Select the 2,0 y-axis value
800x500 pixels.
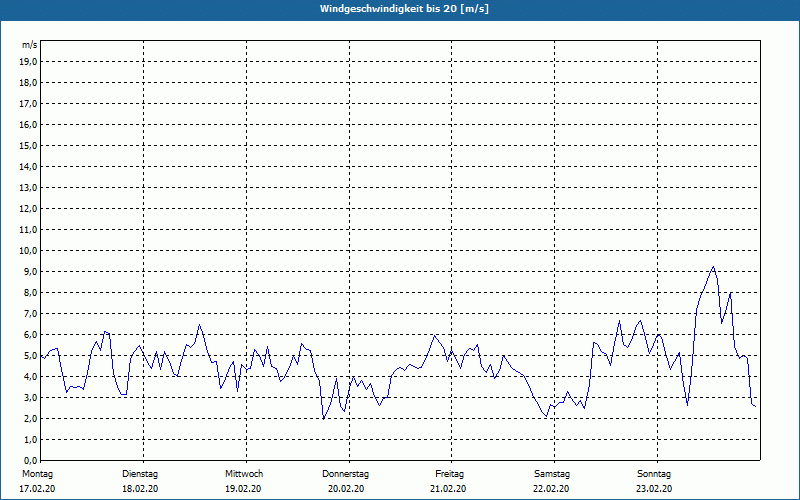click(30, 418)
